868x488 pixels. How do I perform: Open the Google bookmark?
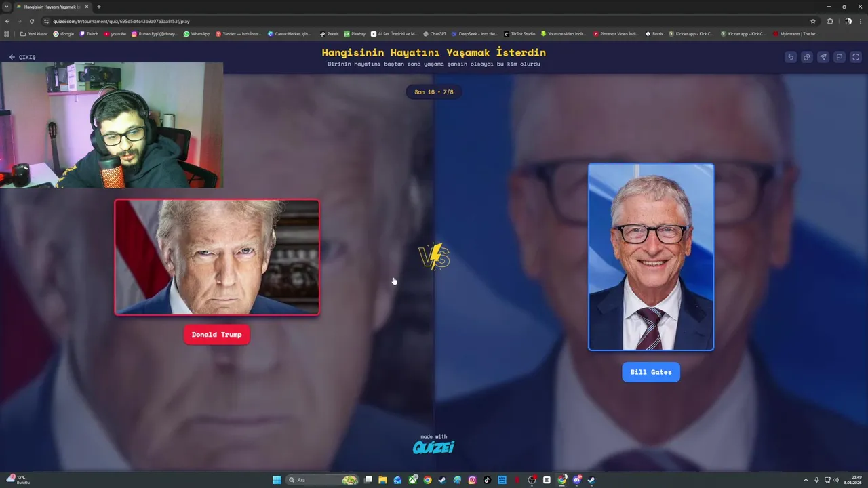click(64, 33)
